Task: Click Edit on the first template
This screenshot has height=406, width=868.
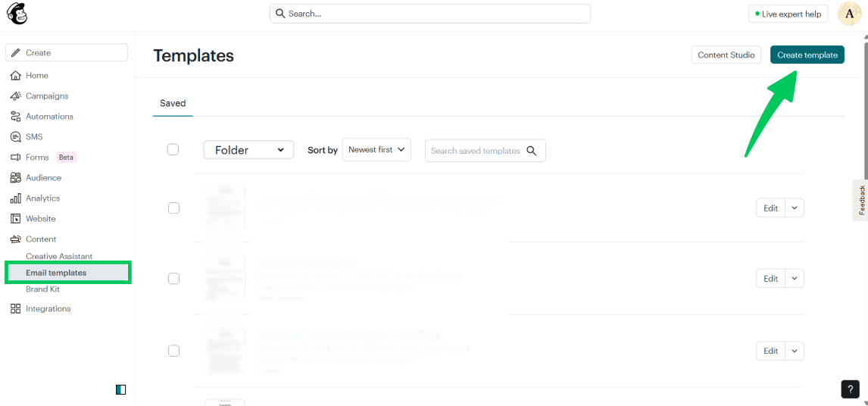Action: click(x=770, y=208)
